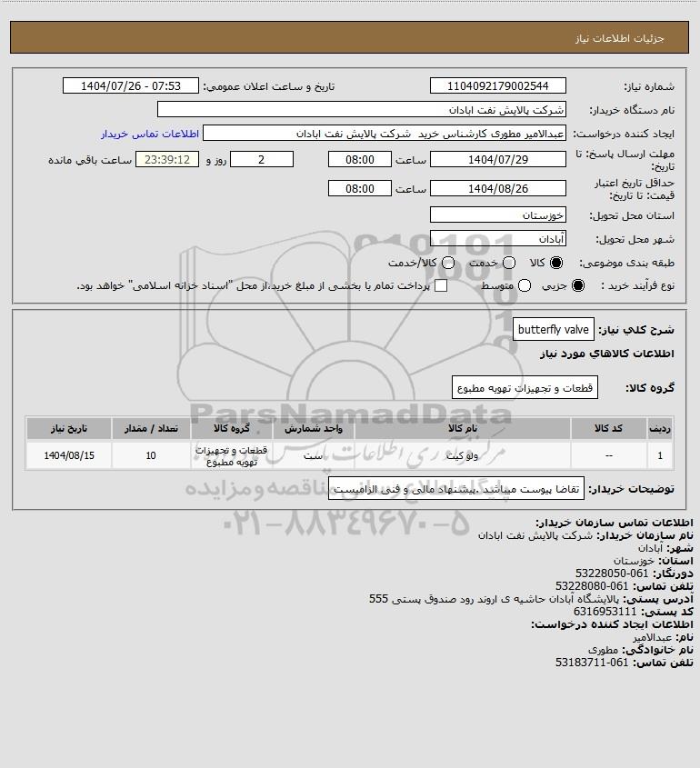This screenshot has height=768, width=700.
Task: Select the متوسط purchase type radio
Action: pos(525,285)
